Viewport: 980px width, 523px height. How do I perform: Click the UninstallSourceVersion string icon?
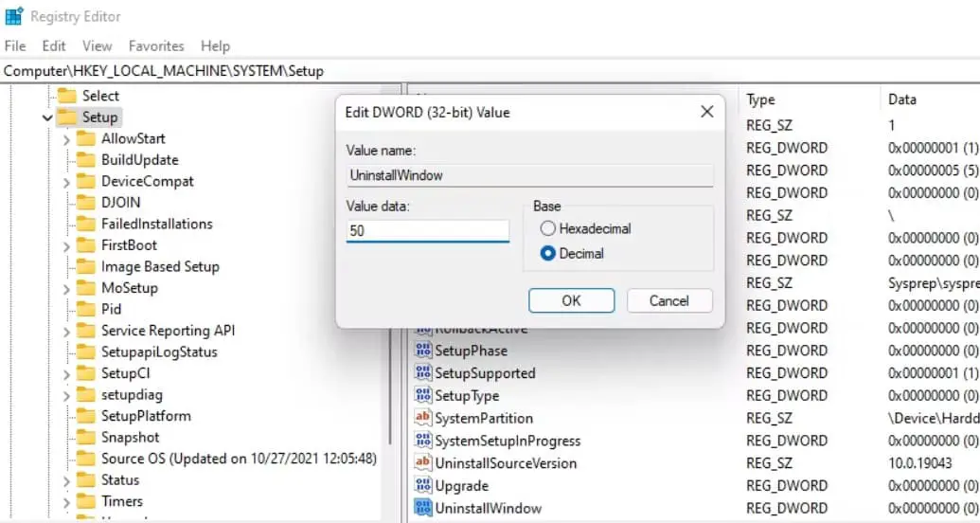423,463
